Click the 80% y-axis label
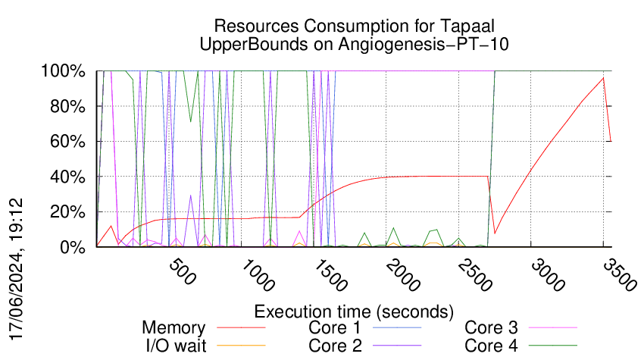 (67, 106)
